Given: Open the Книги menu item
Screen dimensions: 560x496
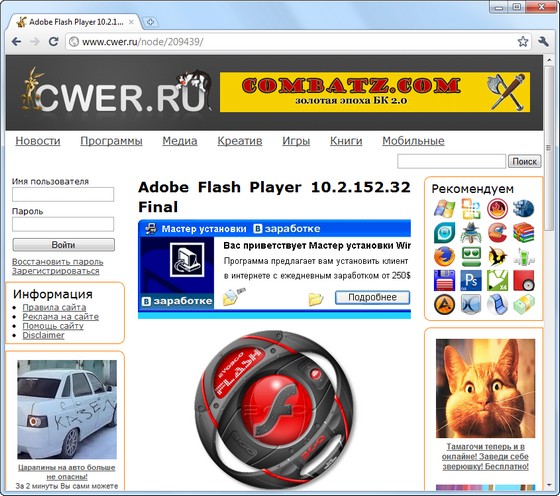Looking at the screenshot, I should [x=346, y=141].
